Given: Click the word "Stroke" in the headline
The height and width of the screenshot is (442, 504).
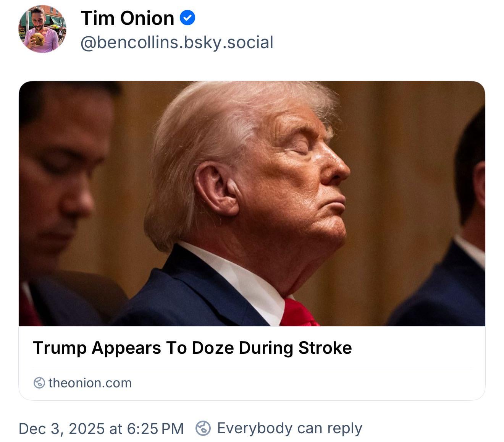Looking at the screenshot, I should click(x=325, y=348).
